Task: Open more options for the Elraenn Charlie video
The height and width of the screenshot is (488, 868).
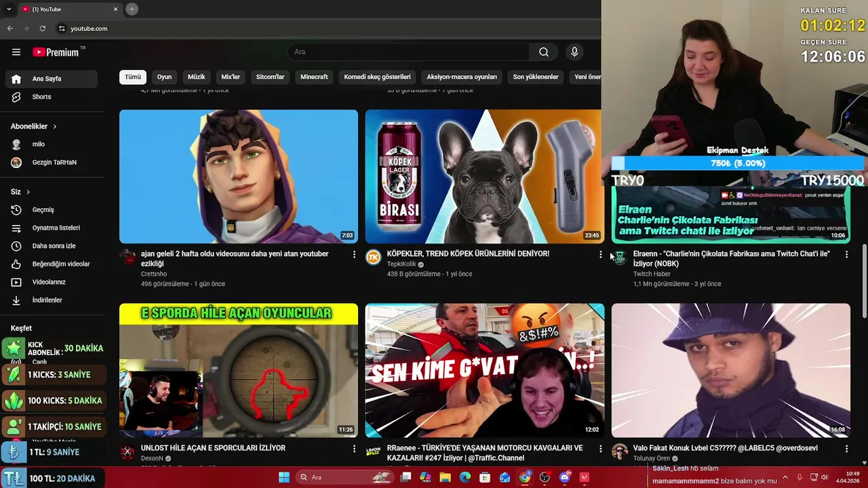Action: 846,254
